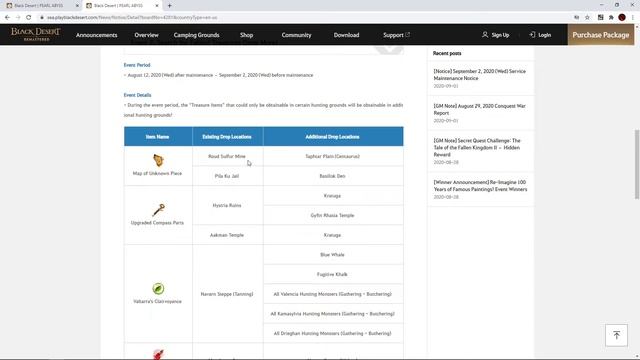The width and height of the screenshot is (640, 360).
Task: Open the Chrome profile avatar
Action: coord(622,18)
